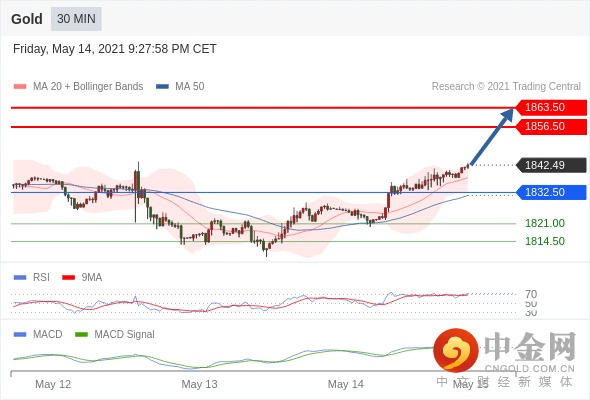Click the Gold instrument title
590x400 pixels.
pyautogui.click(x=27, y=19)
